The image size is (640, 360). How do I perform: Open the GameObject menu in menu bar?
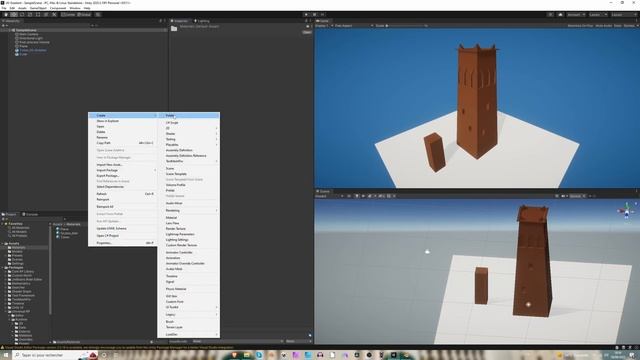tap(38, 8)
